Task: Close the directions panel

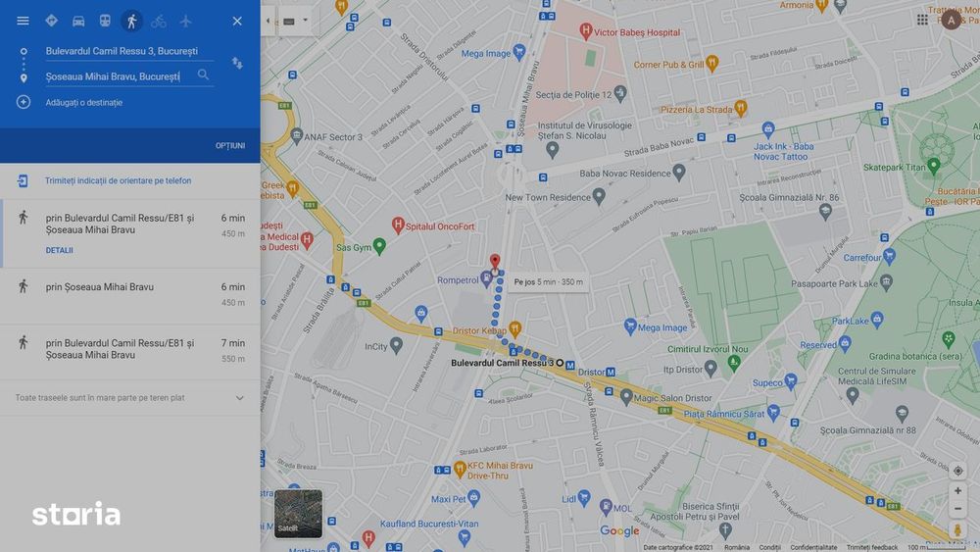Action: pyautogui.click(x=237, y=21)
